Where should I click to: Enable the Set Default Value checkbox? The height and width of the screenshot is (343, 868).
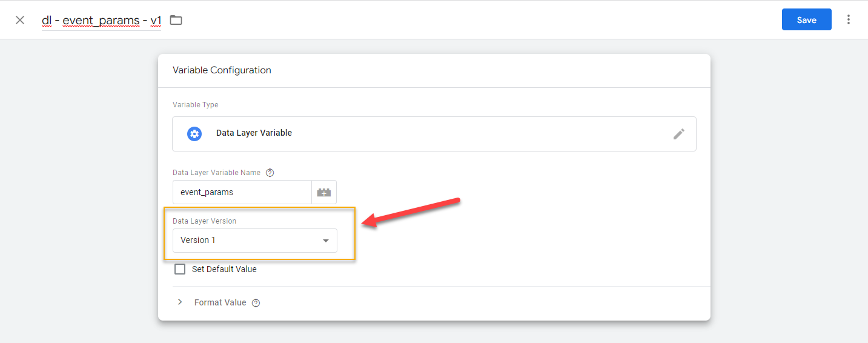[180, 269]
